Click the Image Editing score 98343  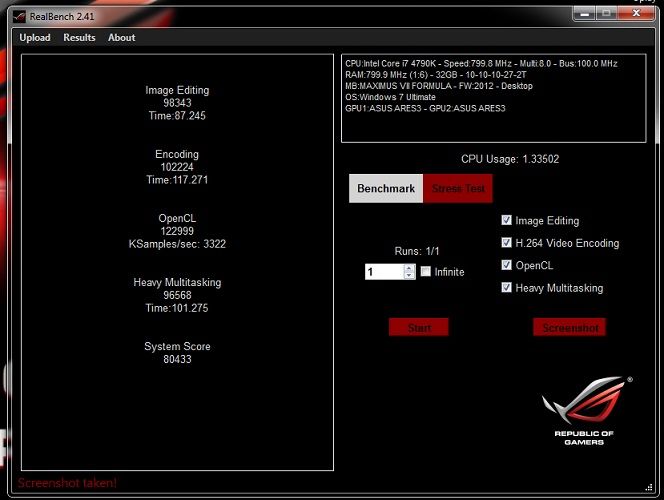(177, 103)
